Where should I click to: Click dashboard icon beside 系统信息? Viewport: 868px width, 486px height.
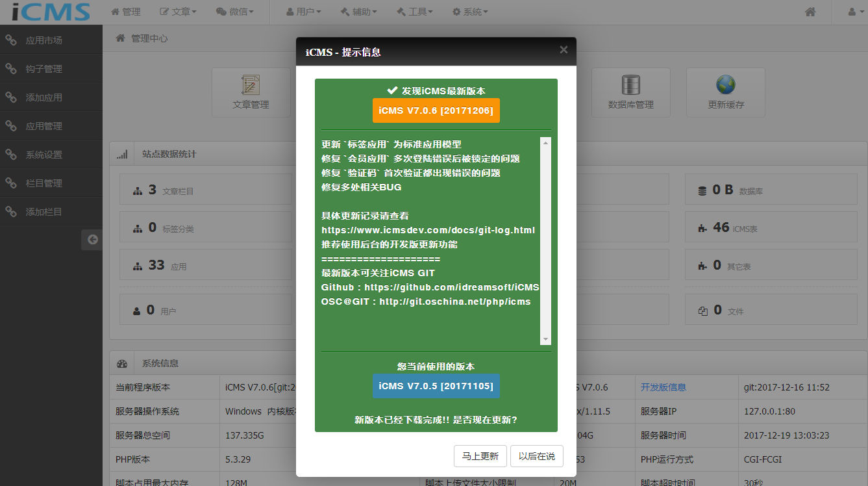[x=122, y=364]
